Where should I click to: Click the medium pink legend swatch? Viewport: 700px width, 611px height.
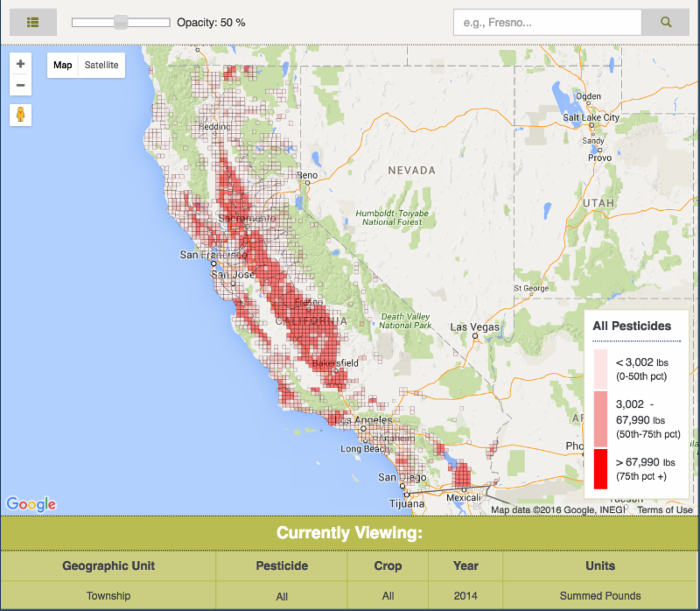pos(600,418)
